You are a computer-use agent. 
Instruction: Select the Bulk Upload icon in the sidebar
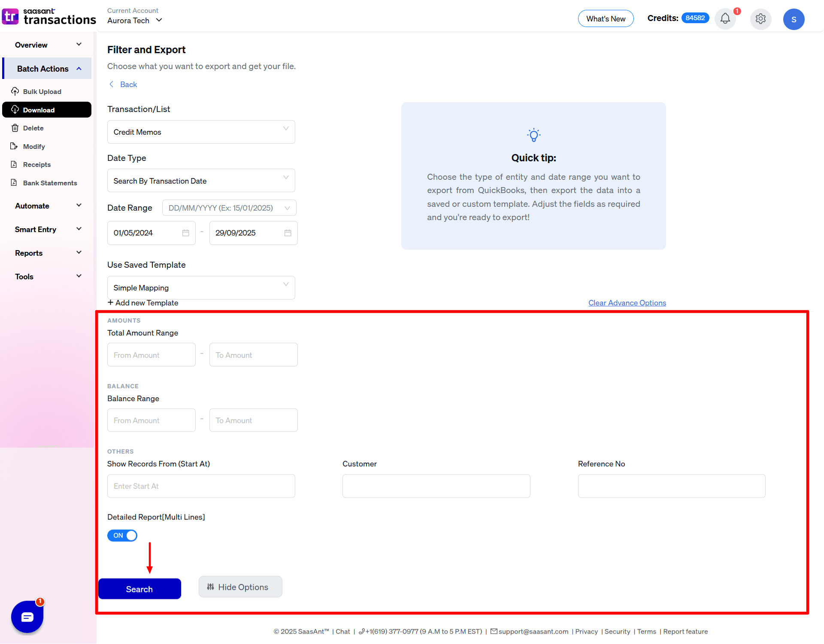pos(15,91)
